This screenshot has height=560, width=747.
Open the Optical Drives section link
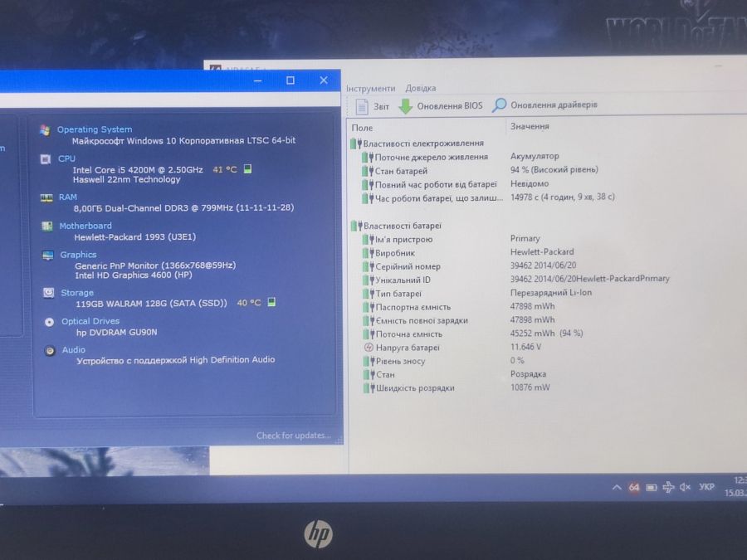coord(90,321)
